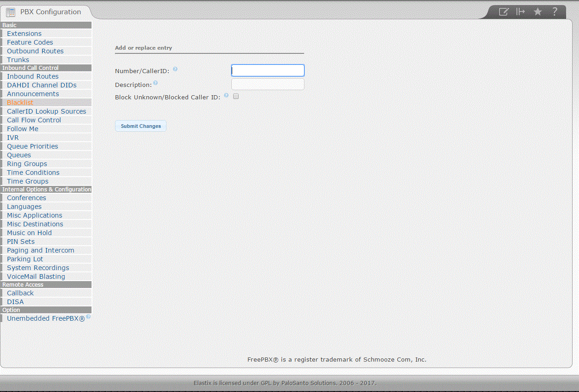This screenshot has width=579, height=392.
Task: Submit Changes button
Action: point(141,126)
